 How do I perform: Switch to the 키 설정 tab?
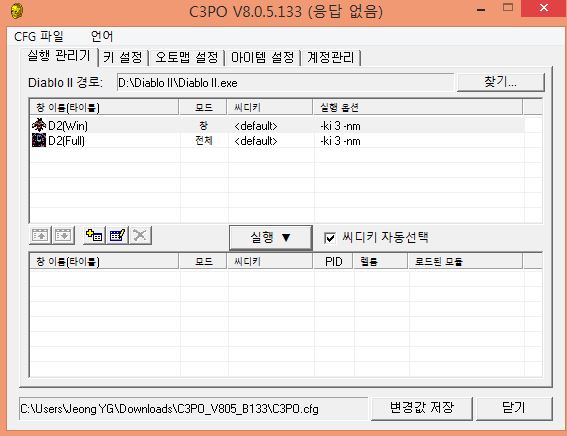(x=123, y=57)
